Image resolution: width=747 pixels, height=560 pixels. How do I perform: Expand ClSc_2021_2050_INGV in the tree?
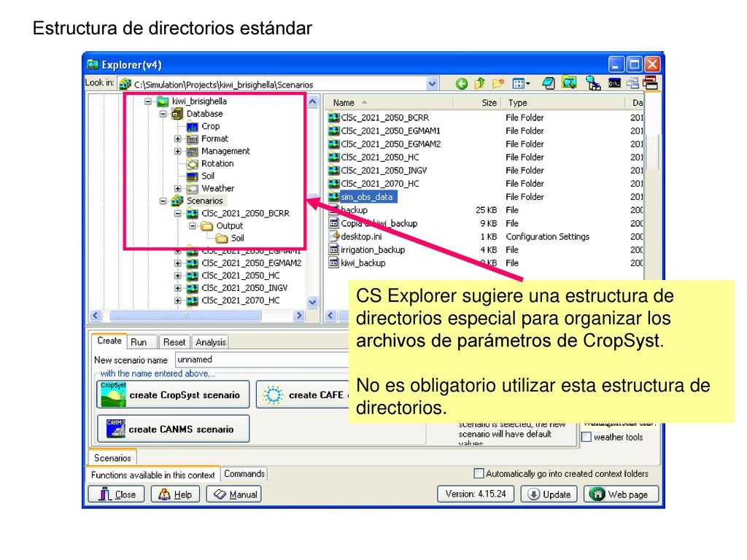(178, 288)
